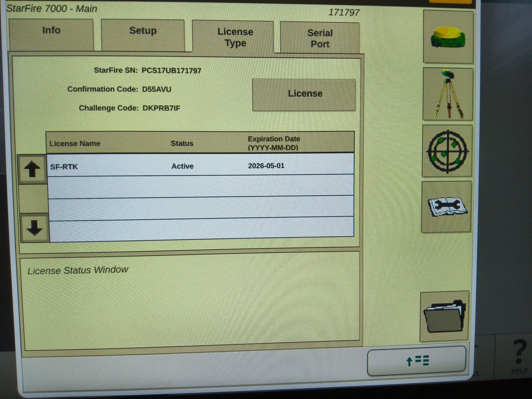
Task: Open the diagnostics book-and-wrench icon
Action: tap(446, 207)
